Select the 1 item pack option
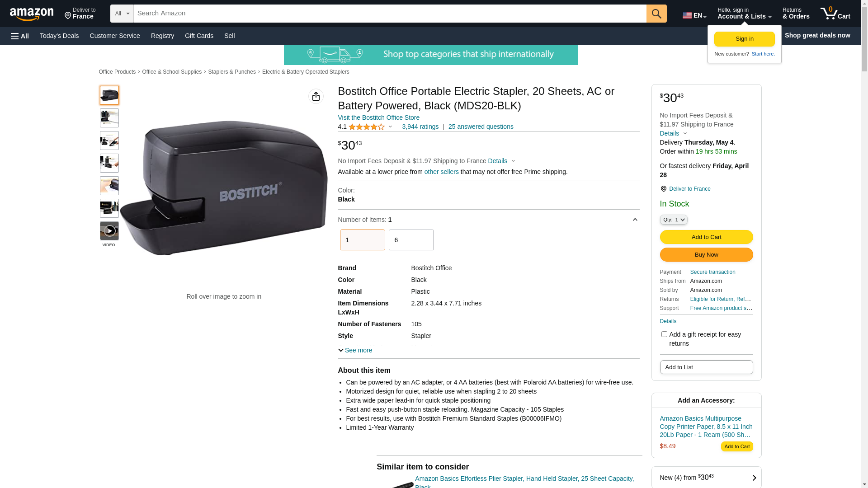This screenshot has width=868, height=488. click(362, 240)
